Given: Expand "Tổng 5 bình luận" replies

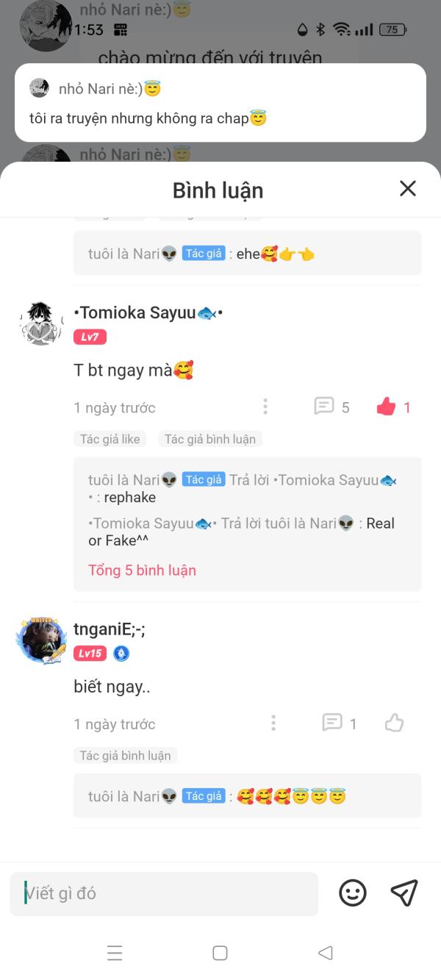Looking at the screenshot, I should coord(142,571).
